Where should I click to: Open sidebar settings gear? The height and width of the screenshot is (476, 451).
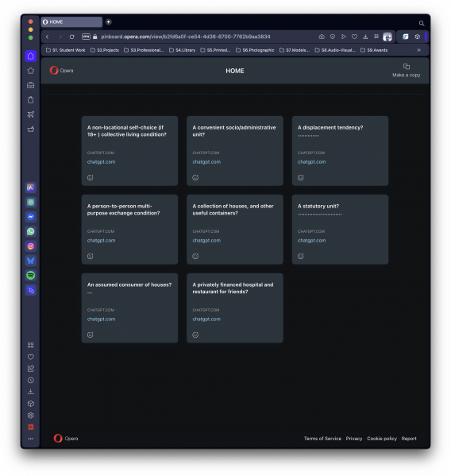tap(31, 416)
